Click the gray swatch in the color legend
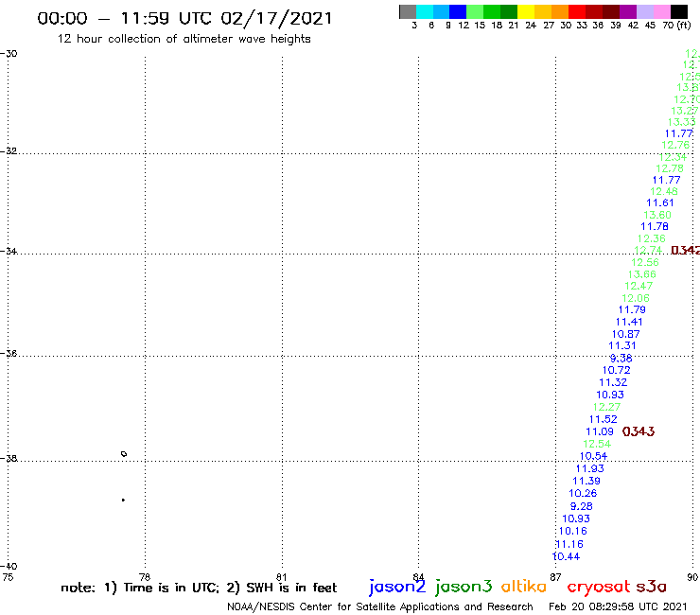 (408, 11)
